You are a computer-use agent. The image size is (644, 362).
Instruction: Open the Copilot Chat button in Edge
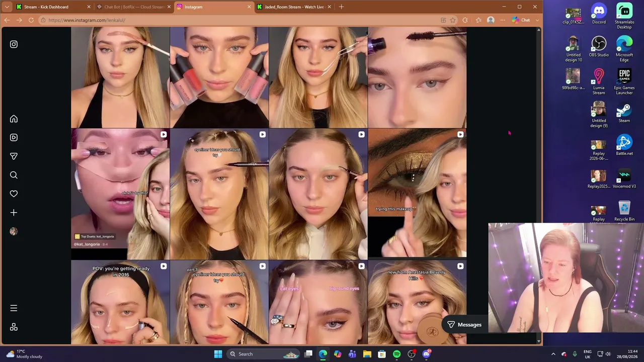coord(521,20)
